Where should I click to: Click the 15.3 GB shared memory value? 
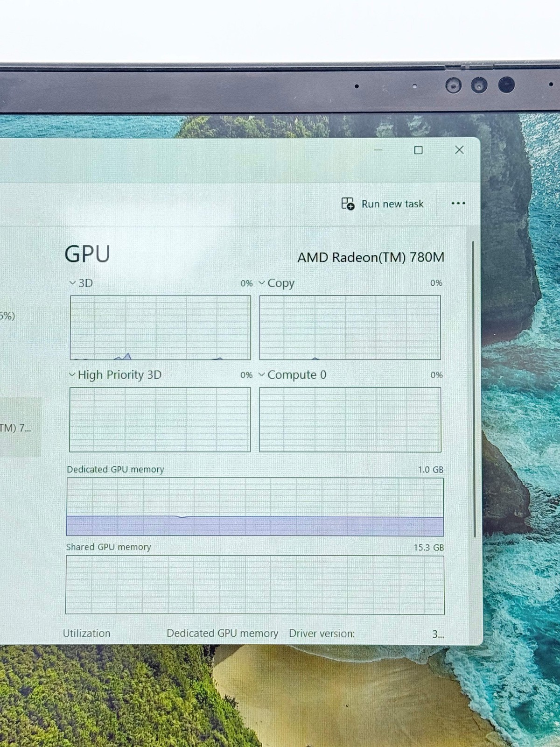[x=428, y=547]
